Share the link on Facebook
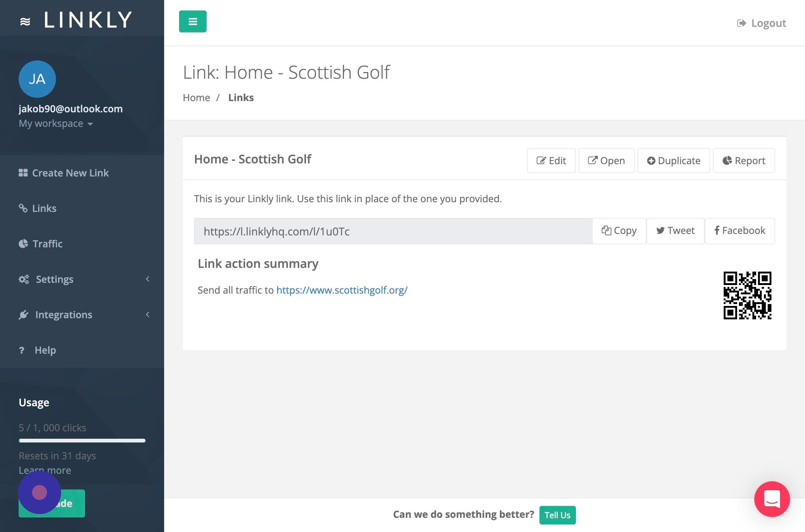This screenshot has width=805, height=532. point(739,231)
